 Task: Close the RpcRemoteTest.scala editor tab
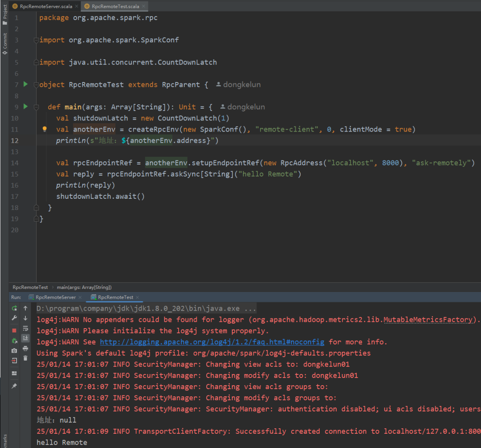tap(143, 6)
